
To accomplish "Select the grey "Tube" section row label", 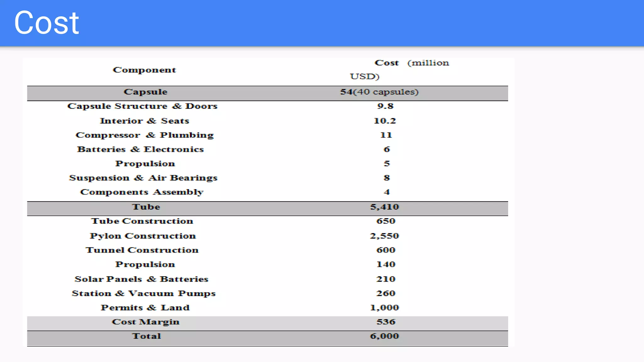I will [x=146, y=207].
